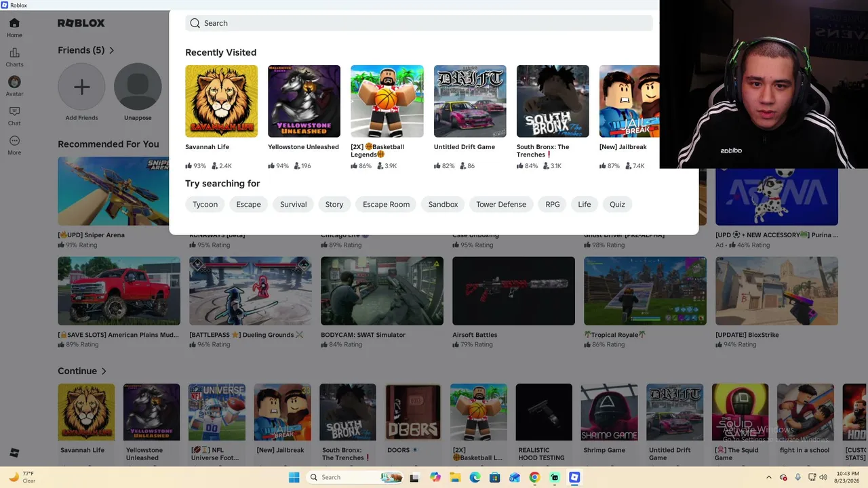Open Untitled Drift Game in Recently Visited
The height and width of the screenshot is (488, 868).
pos(470,101)
